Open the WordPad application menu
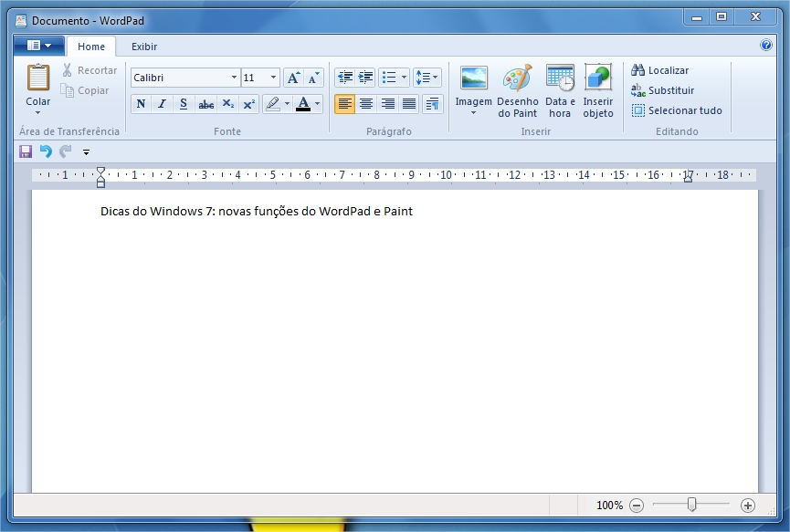The width and height of the screenshot is (790, 532). point(37,45)
